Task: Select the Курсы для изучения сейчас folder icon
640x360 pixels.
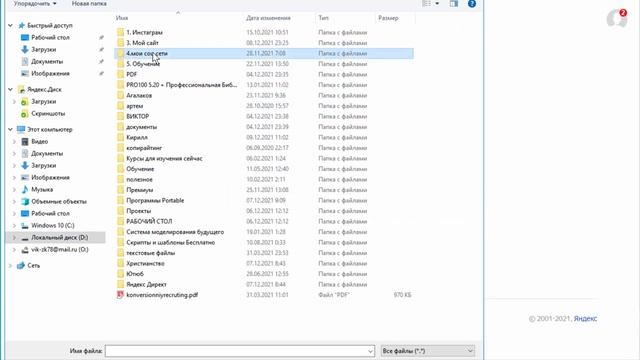Action: pos(120,158)
